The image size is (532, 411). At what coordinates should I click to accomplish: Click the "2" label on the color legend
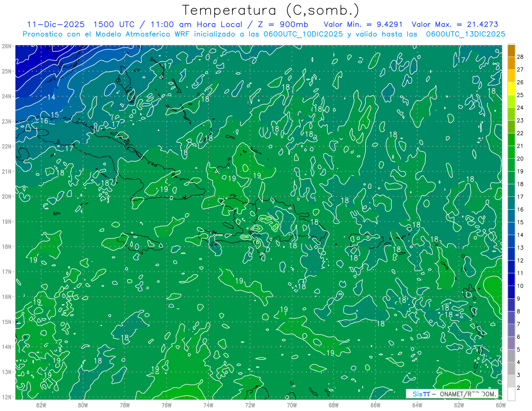tap(519, 388)
